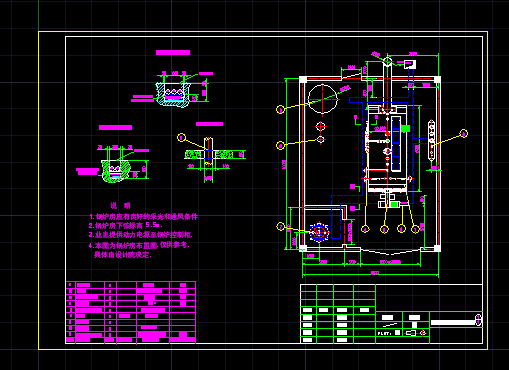Select the yellow callout bubble right of plan
Viewport: 509px width, 370px height.
[464, 134]
